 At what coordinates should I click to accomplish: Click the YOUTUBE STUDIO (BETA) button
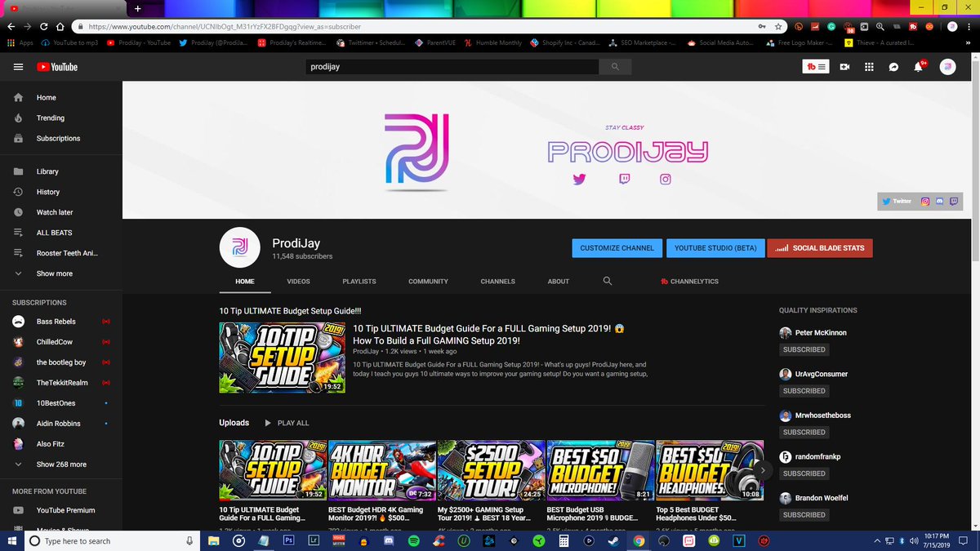[715, 247]
